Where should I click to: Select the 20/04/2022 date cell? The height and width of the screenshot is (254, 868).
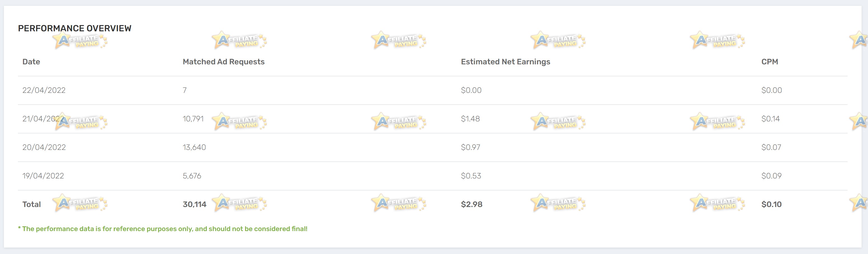[x=44, y=147]
